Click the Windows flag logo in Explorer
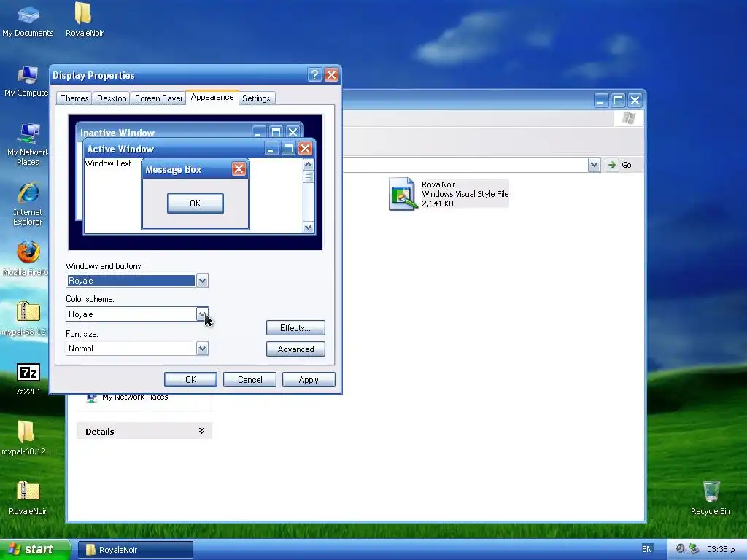The width and height of the screenshot is (747, 560). [628, 118]
